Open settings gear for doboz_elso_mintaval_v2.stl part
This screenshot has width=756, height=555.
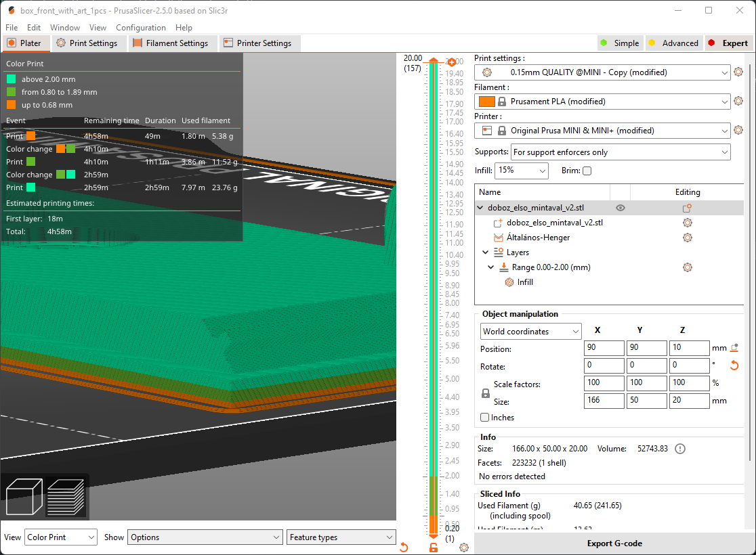point(688,223)
